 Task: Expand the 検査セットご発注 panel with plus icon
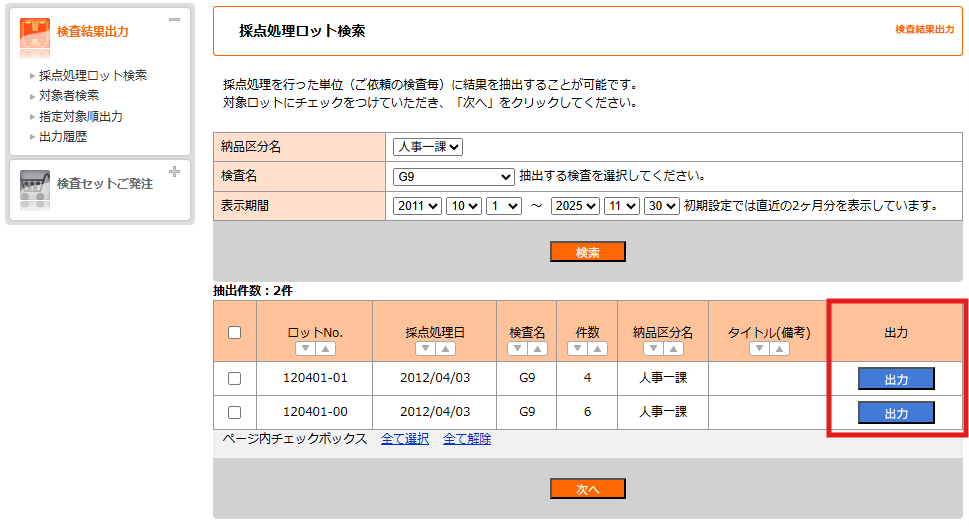click(175, 172)
